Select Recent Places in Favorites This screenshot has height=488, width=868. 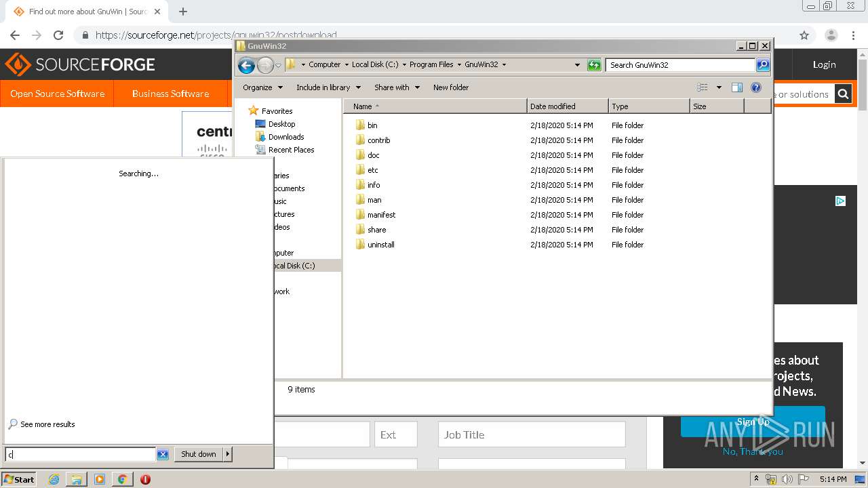tap(291, 150)
